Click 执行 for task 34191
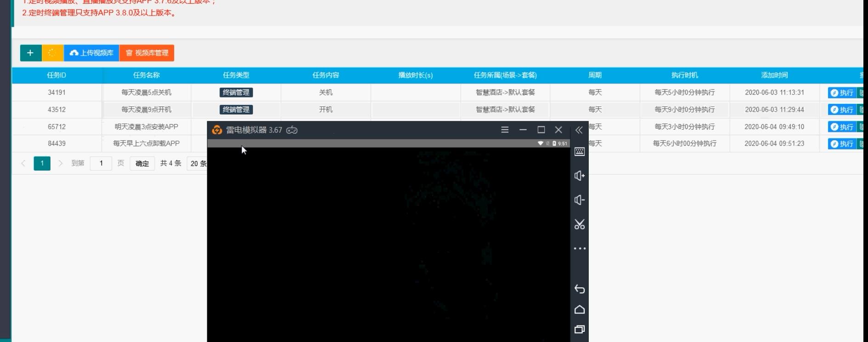This screenshot has height=342, width=868. [x=841, y=93]
